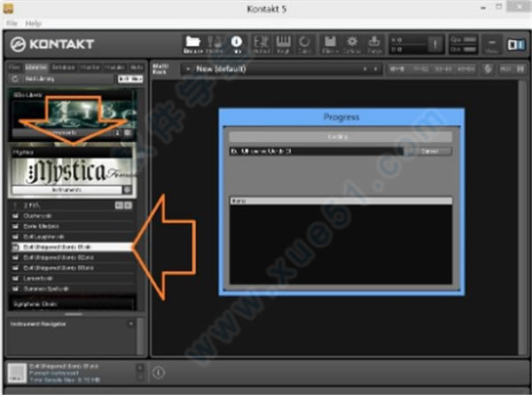Viewport: 532px width, 395px height.
Task: Open the KSP multi script editor icon
Action: click(x=488, y=69)
